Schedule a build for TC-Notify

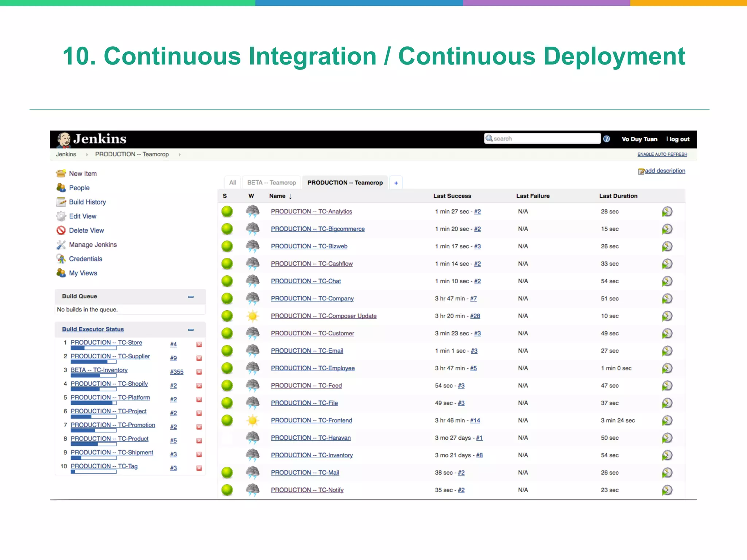tap(667, 490)
